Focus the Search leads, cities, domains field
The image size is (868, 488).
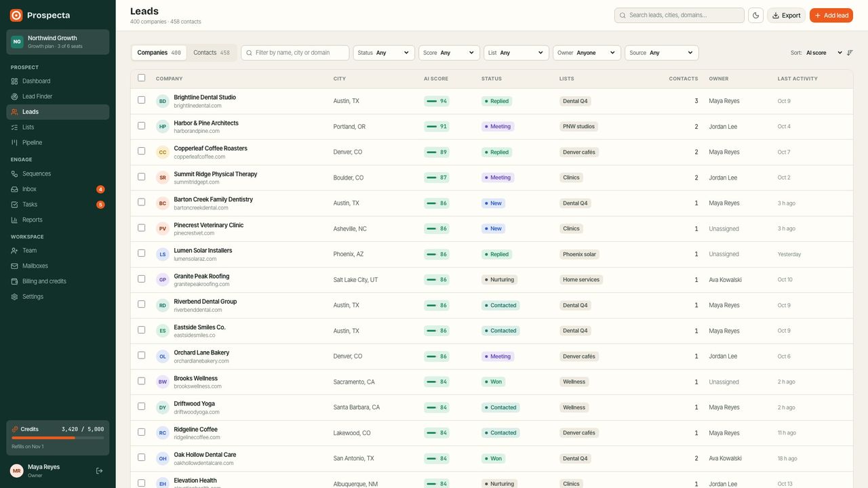[x=679, y=15]
